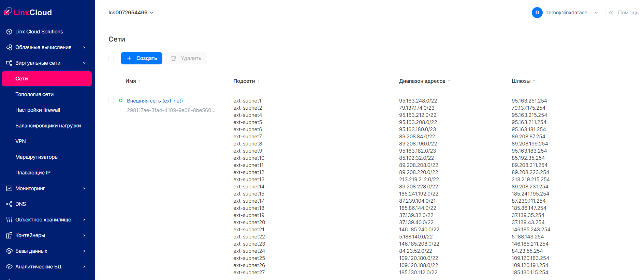Go to Плавающие IP menu item
644x280 pixels.
[x=33, y=173]
